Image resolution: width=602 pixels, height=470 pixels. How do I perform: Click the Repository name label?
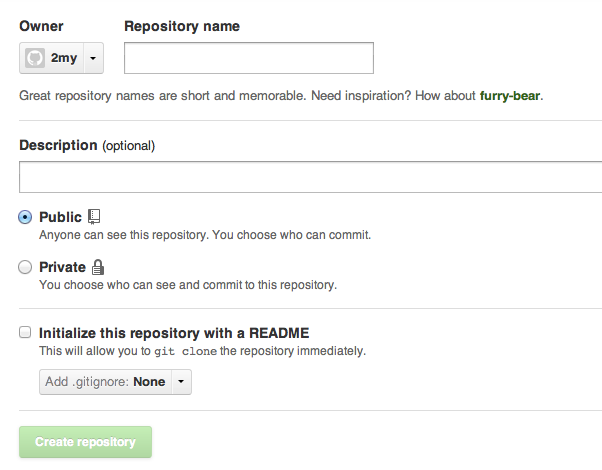(x=181, y=26)
